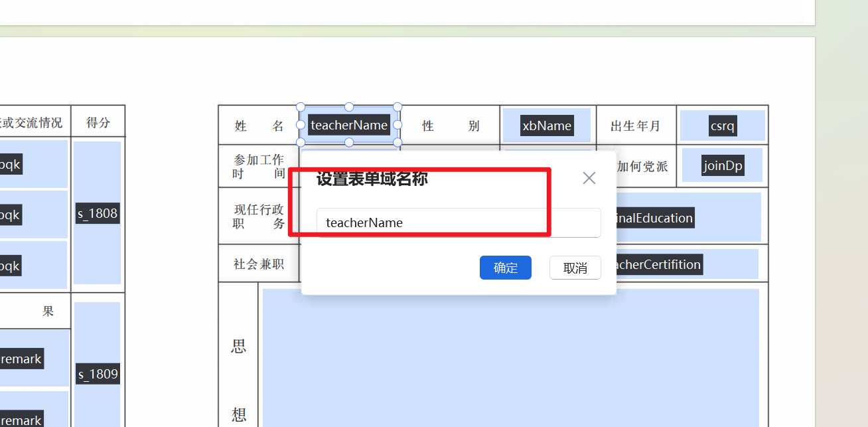
Task: Select the s_1808 score field
Action: click(x=97, y=213)
